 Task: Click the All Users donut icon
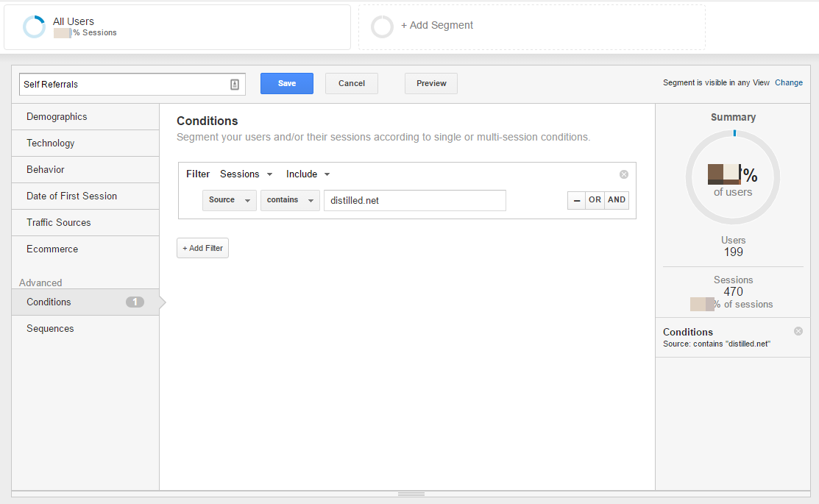pyautogui.click(x=34, y=27)
